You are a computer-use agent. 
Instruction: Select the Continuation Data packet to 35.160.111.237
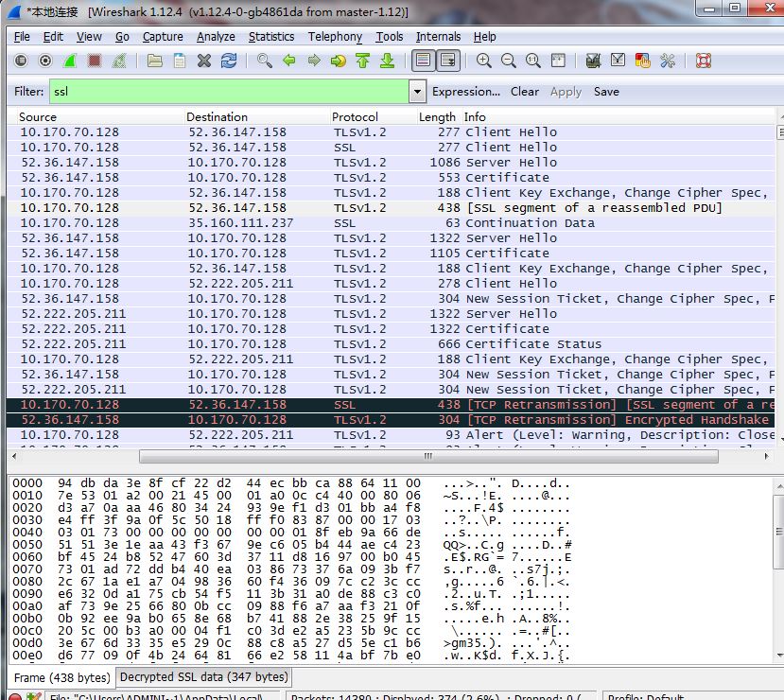(x=391, y=223)
